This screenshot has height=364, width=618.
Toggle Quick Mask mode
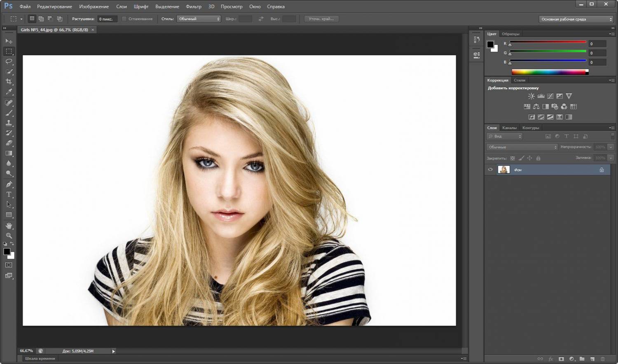click(x=9, y=265)
